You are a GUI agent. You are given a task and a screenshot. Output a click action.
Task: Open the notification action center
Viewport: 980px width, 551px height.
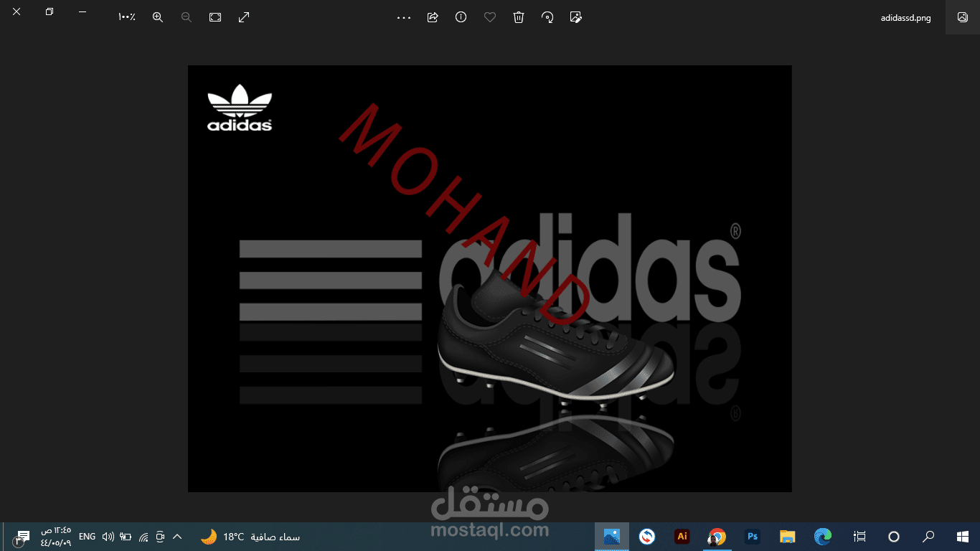pyautogui.click(x=22, y=537)
